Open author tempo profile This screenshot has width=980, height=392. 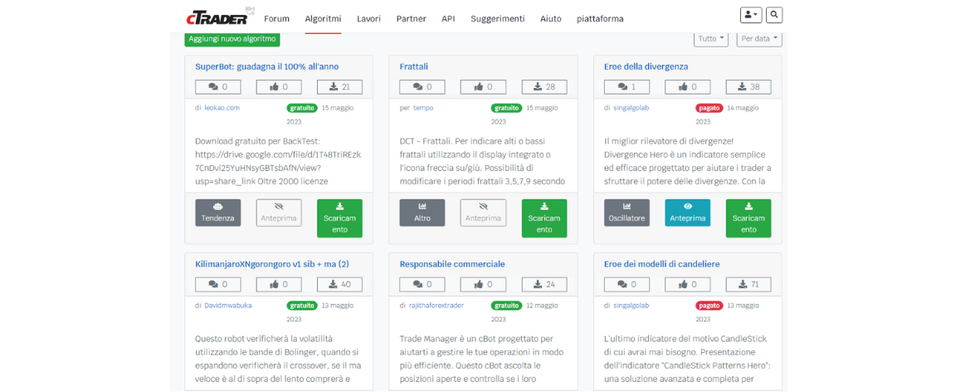(x=423, y=107)
